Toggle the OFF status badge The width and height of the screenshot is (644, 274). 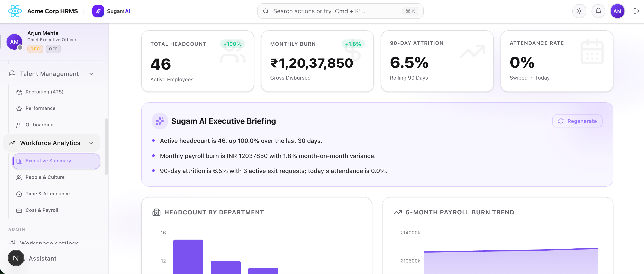click(x=53, y=49)
